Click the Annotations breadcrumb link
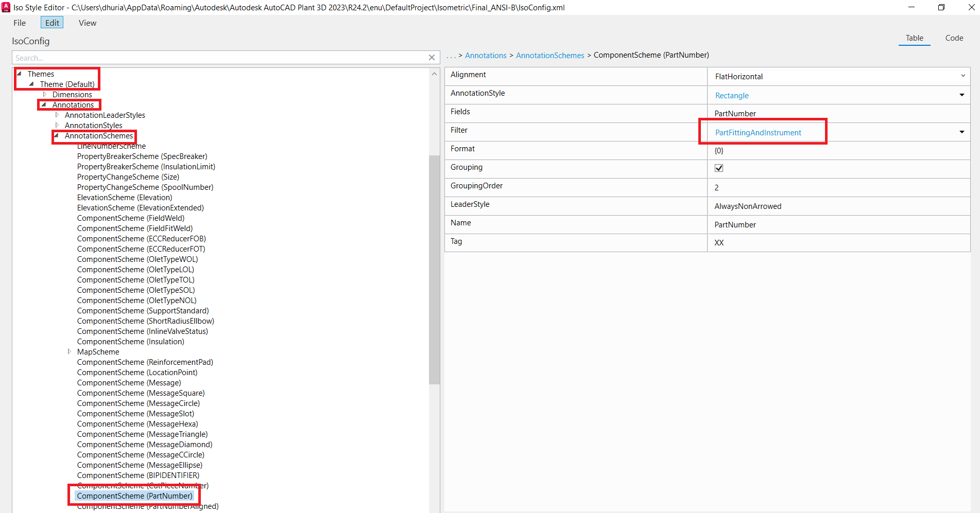This screenshot has height=513, width=980. 486,55
